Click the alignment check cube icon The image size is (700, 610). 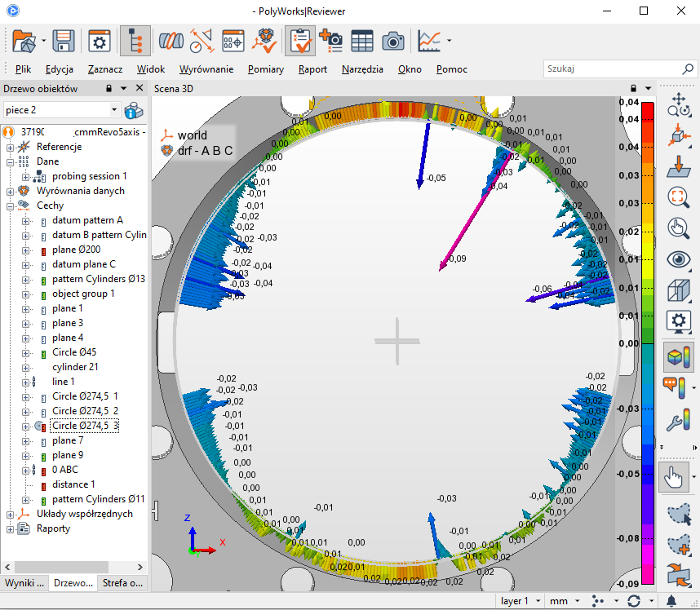pyautogui.click(x=264, y=41)
